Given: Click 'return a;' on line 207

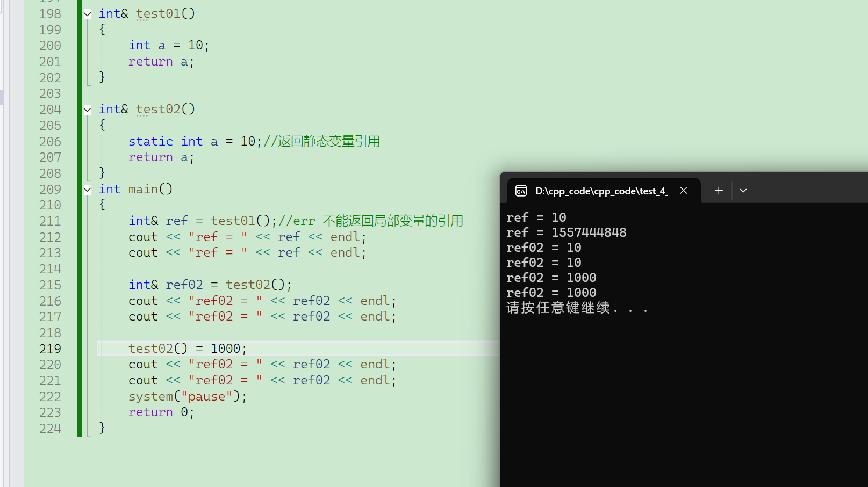Looking at the screenshot, I should tap(161, 157).
